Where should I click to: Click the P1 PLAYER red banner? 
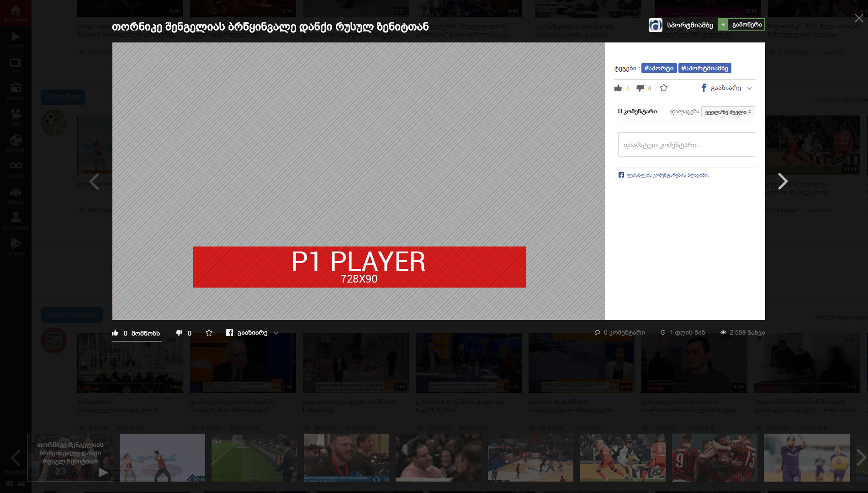(x=359, y=267)
